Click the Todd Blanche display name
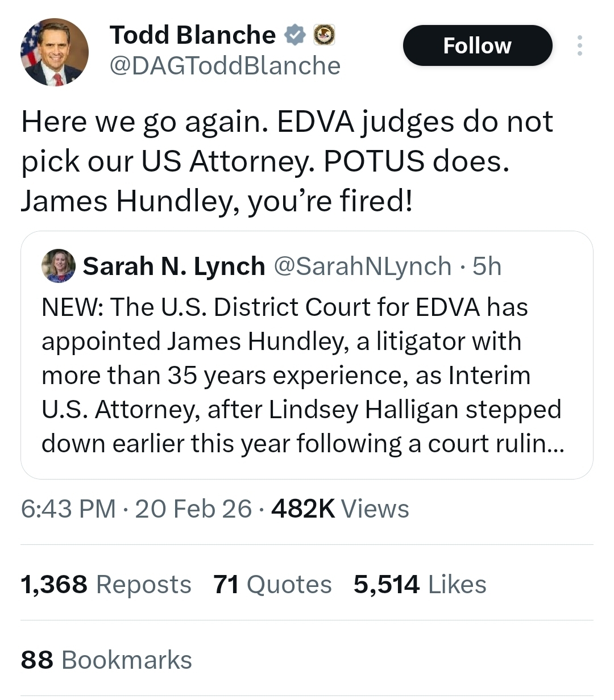This screenshot has height=700, width=614. 193,35
